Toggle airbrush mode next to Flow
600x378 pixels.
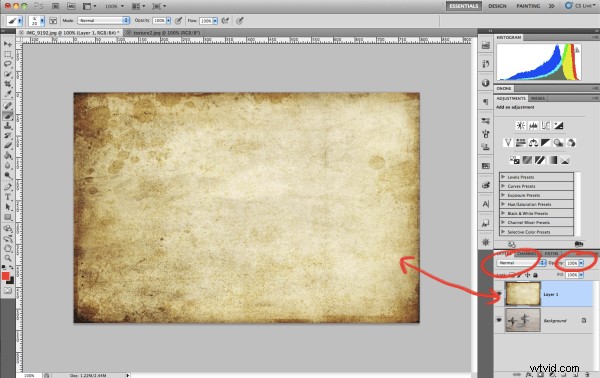click(x=225, y=21)
